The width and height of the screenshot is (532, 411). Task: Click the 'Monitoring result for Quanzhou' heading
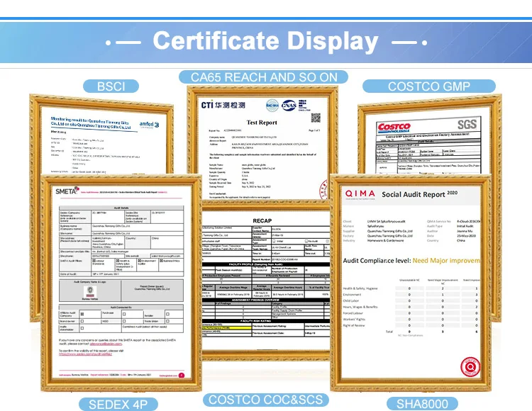pos(91,123)
